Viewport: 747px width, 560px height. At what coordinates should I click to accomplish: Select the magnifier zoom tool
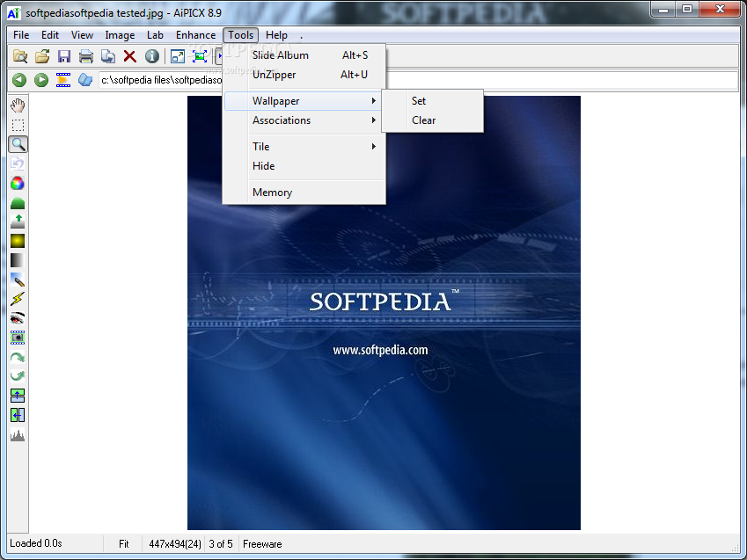point(18,144)
